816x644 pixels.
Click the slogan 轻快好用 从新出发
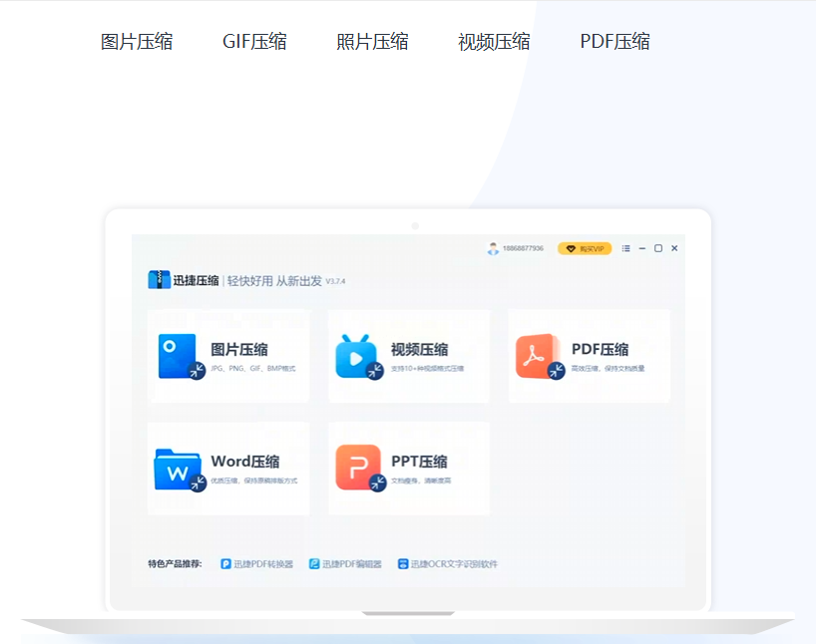tap(274, 281)
